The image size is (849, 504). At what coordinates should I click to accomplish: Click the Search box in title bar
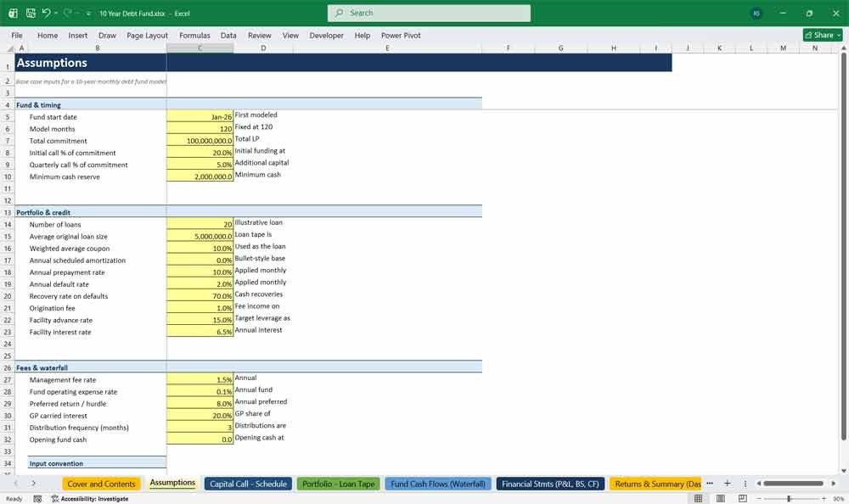point(429,13)
